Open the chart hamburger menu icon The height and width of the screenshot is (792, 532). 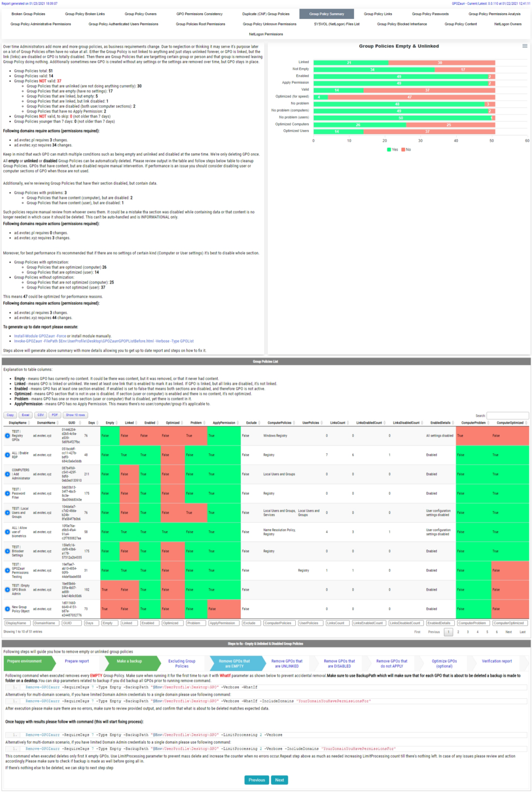[x=525, y=46]
